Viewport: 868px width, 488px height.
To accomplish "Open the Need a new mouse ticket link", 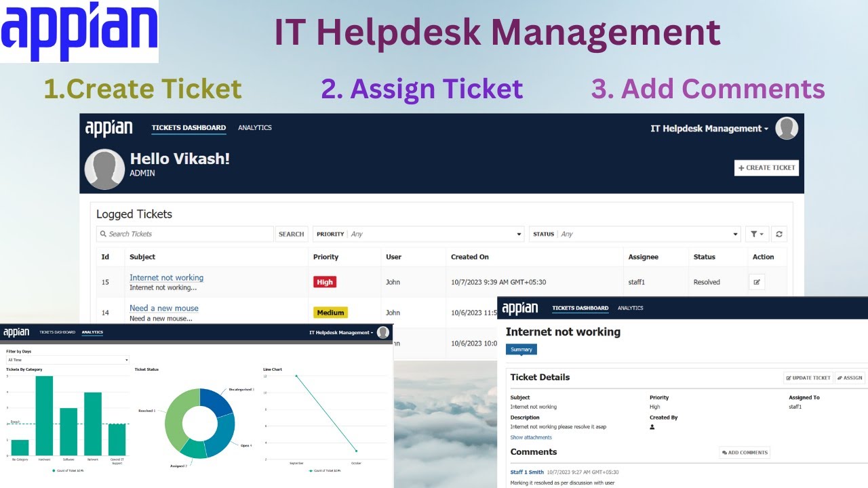I will (164, 308).
